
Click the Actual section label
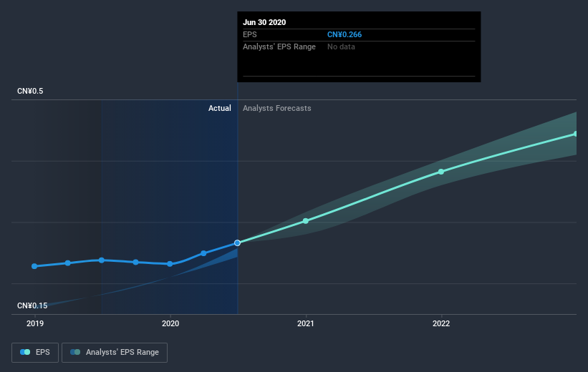220,108
